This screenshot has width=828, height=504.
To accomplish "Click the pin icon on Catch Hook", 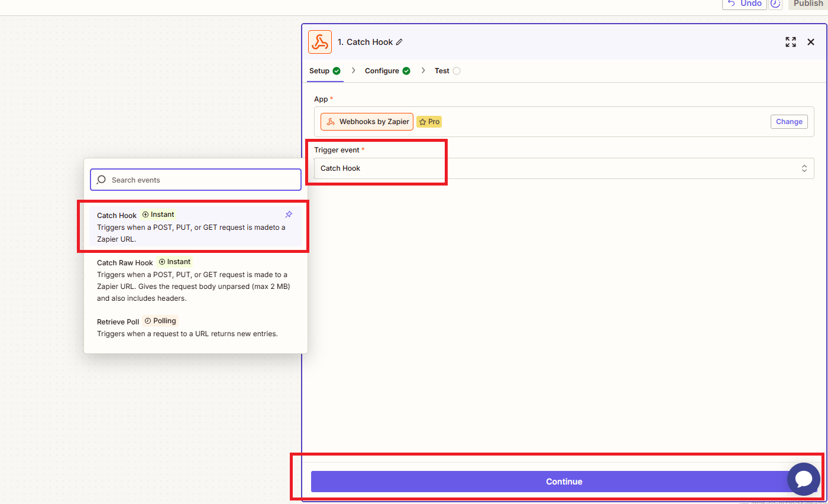I will 289,214.
